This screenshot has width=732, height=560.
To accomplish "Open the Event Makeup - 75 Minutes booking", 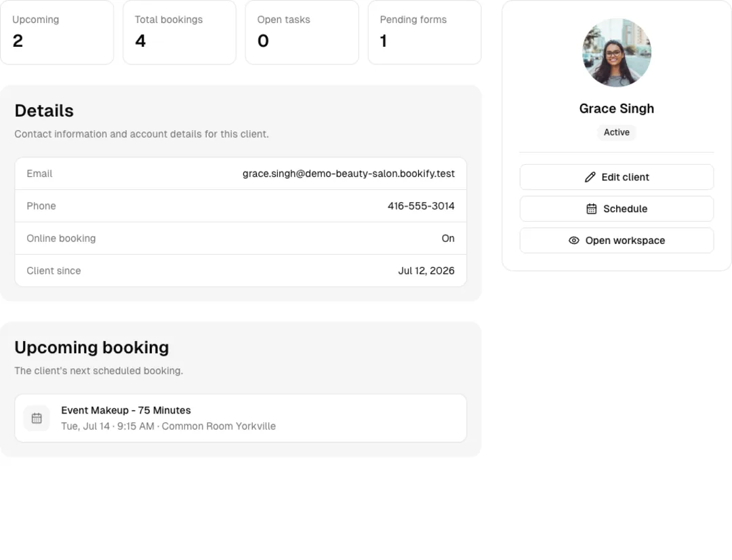I will coord(241,418).
